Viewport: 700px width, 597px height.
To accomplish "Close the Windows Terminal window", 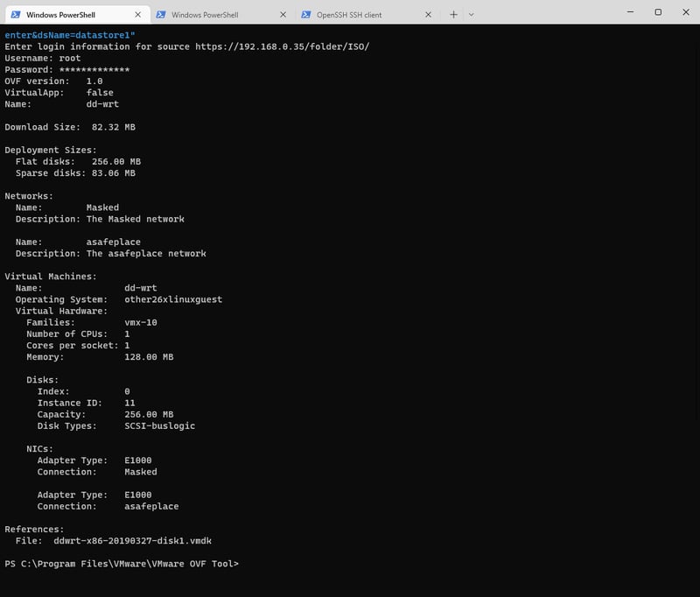I will pos(685,12).
